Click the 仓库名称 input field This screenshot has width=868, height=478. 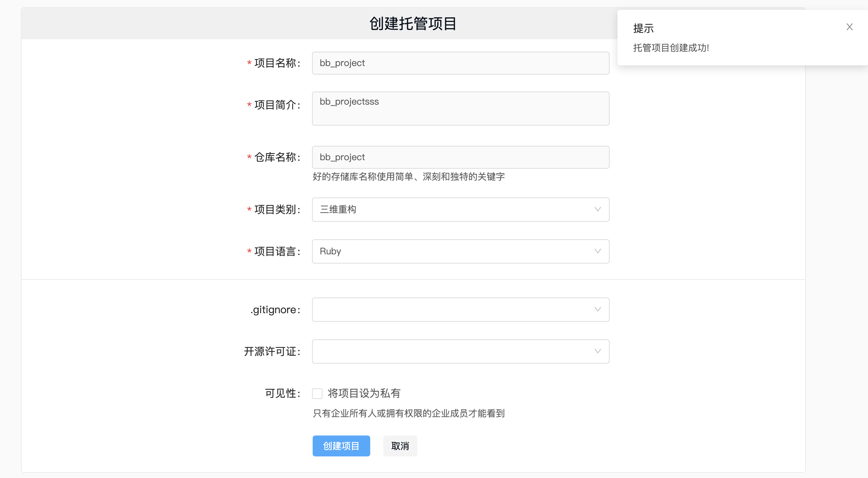[x=460, y=157]
